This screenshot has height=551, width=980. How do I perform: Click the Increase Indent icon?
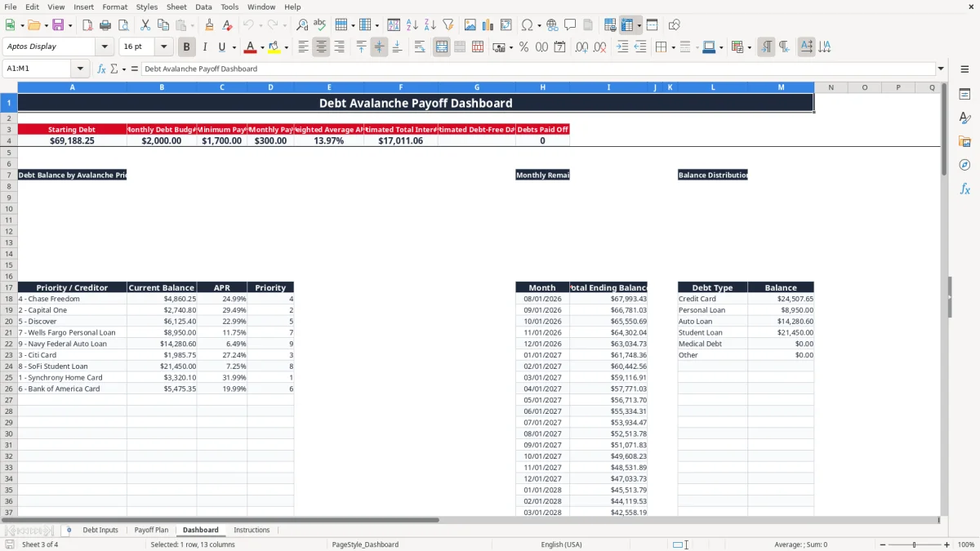pos(622,47)
